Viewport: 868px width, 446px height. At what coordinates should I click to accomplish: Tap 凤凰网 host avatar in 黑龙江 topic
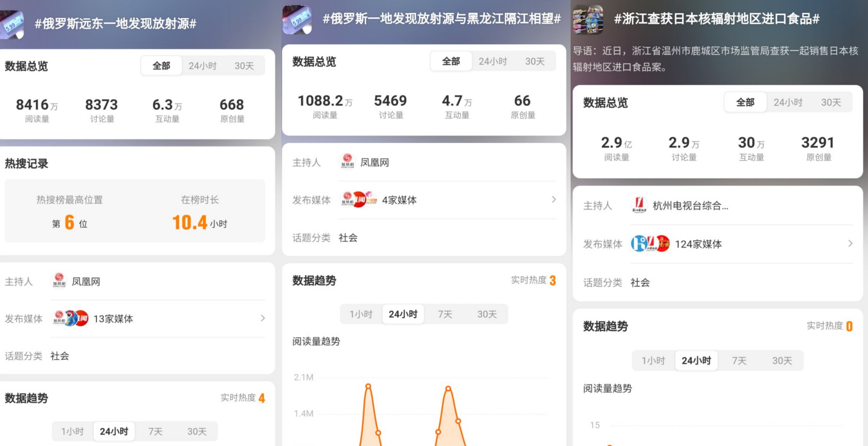pyautogui.click(x=348, y=162)
